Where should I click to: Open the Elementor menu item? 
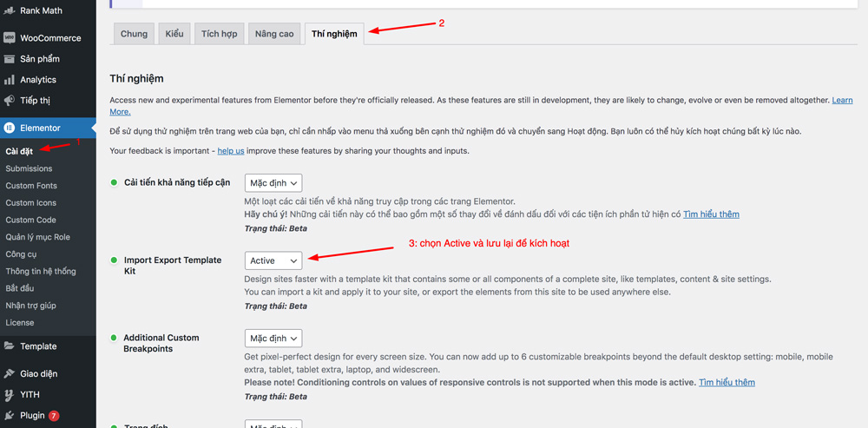[48, 128]
